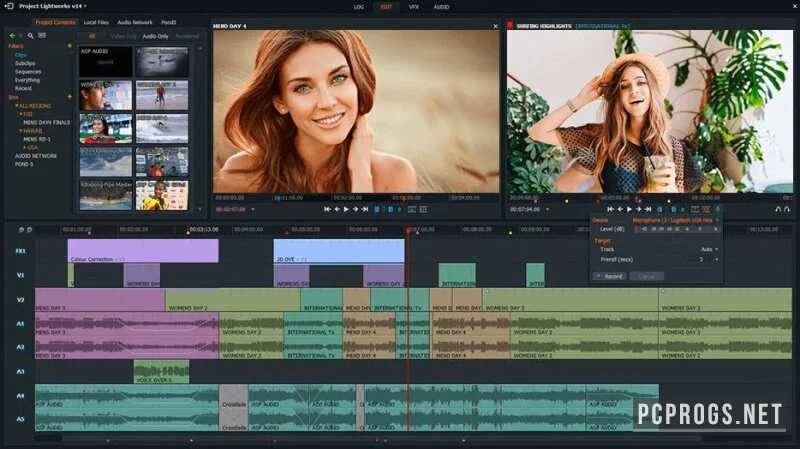Viewport: 800px width, 449px height.
Task: Click the redo arrow in sequence viewer
Action: (787, 209)
